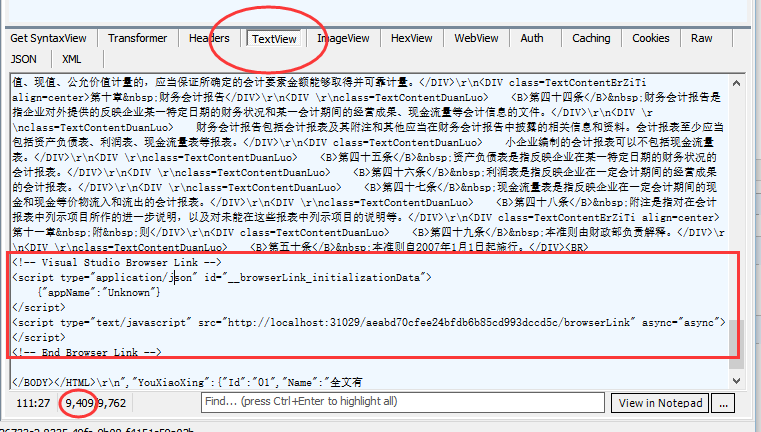
Task: Open the Auth tab
Action: (532, 38)
